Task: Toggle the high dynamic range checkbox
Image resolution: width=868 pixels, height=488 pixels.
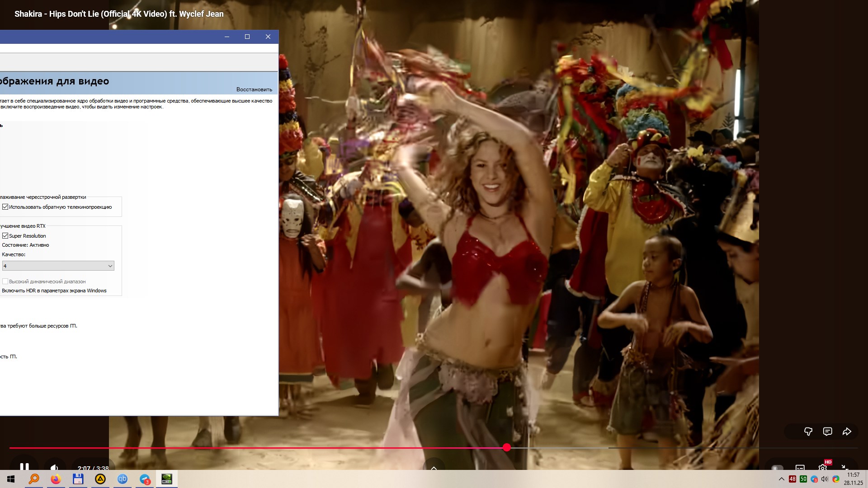Action: coord(5,282)
